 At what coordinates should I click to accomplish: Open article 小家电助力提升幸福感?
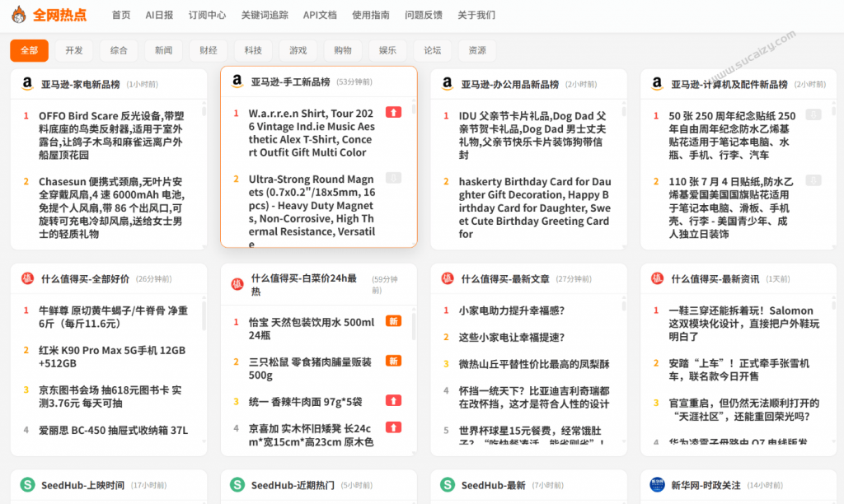(511, 310)
